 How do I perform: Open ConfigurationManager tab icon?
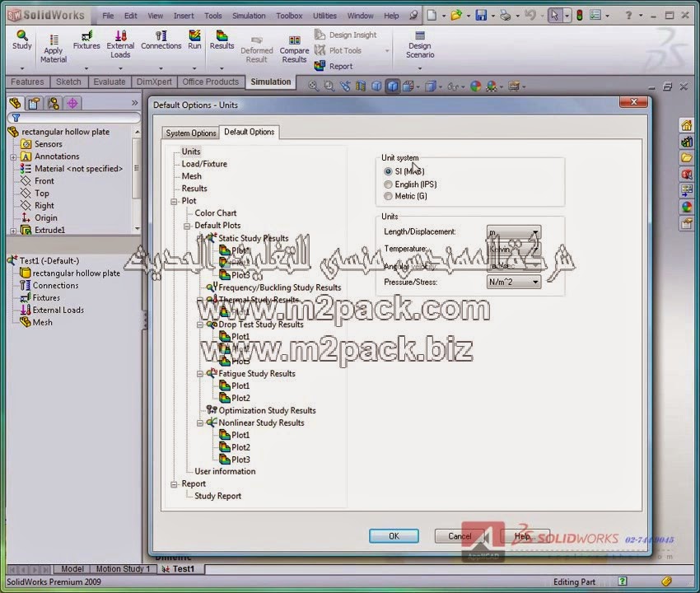click(54, 104)
